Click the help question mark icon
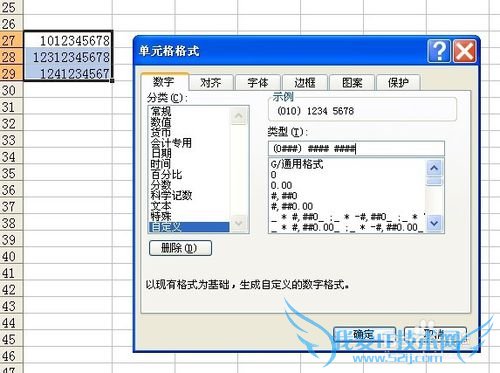 (439, 51)
